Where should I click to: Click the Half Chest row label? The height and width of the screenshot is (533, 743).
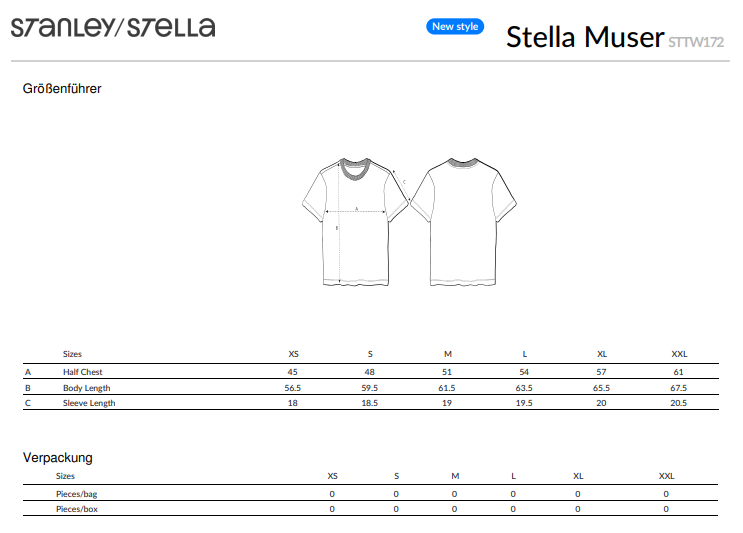83,372
